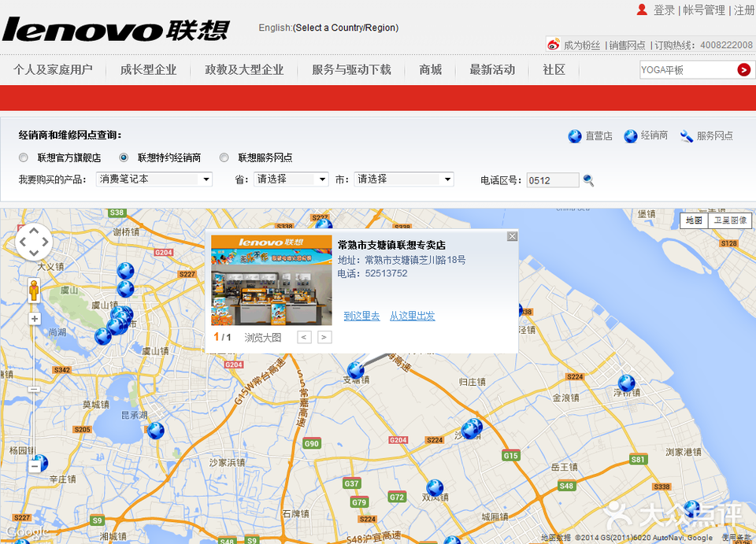Image resolution: width=756 pixels, height=544 pixels.
Task: Click the dealer marker near 尚湖
Action: [102, 336]
